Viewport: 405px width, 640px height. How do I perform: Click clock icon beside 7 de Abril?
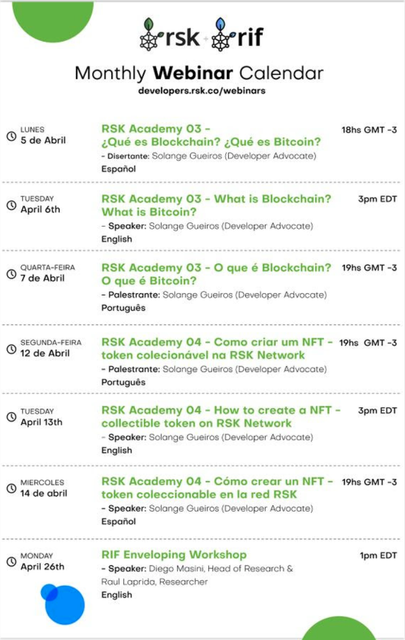point(11,274)
